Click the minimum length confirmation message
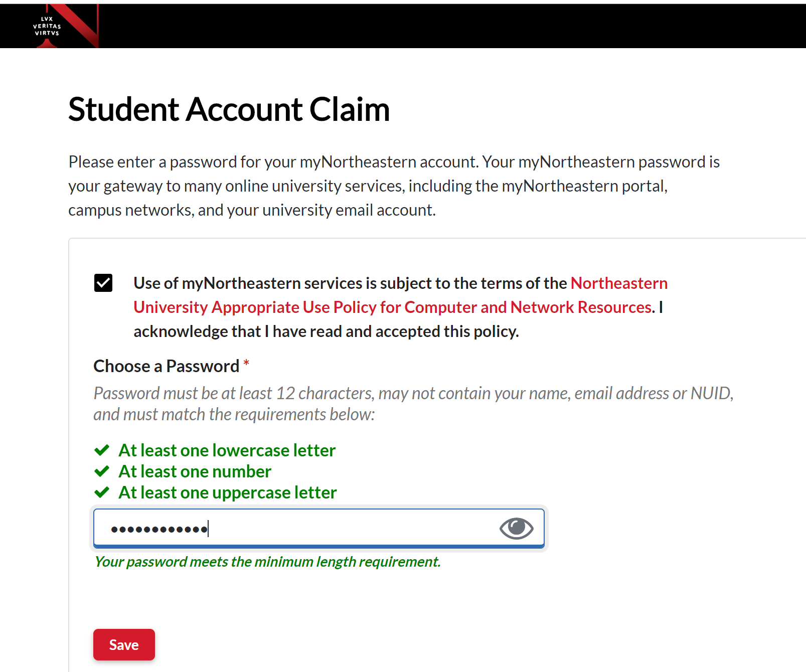 coord(267,561)
